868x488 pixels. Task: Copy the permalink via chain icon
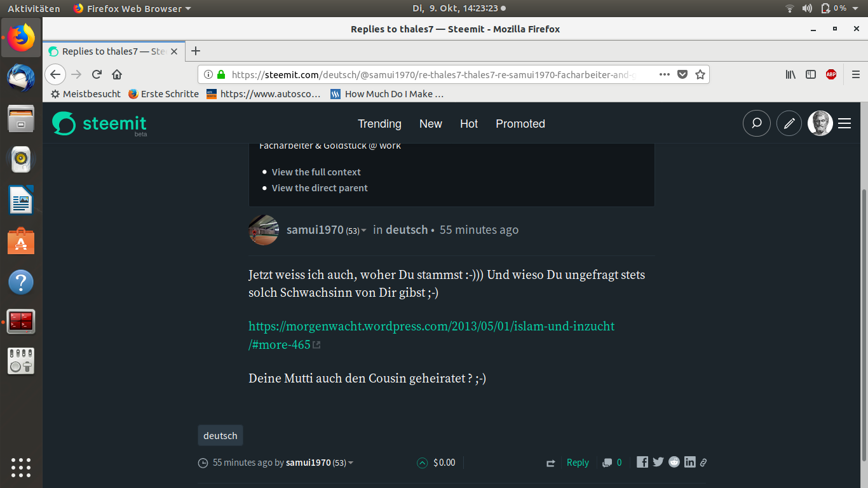pos(703,463)
